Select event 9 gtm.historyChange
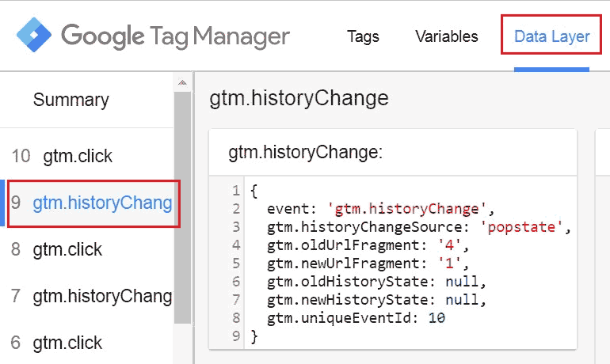The height and width of the screenshot is (364, 610). 101,203
